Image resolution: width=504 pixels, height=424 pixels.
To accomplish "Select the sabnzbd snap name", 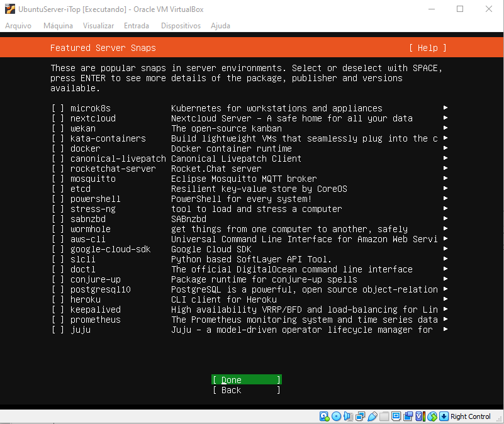I will 88,219.
